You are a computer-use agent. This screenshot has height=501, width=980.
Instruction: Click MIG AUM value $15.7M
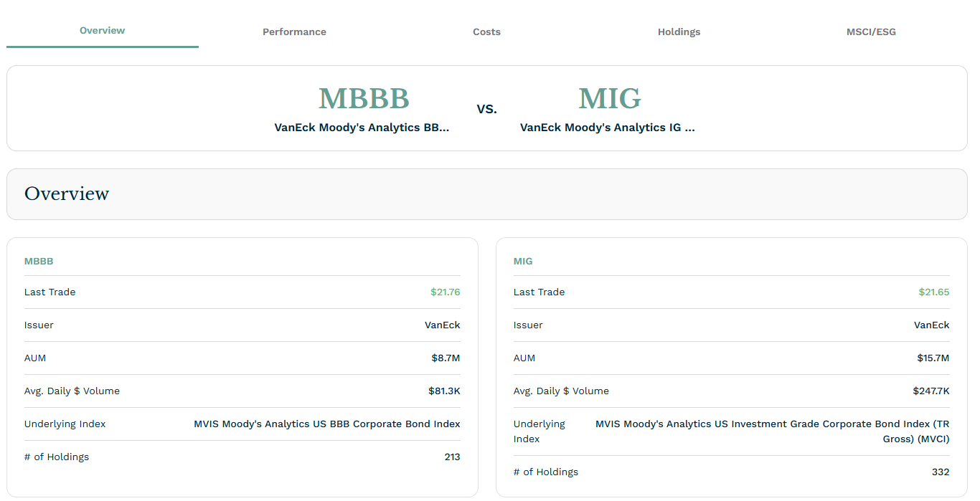[x=933, y=358]
